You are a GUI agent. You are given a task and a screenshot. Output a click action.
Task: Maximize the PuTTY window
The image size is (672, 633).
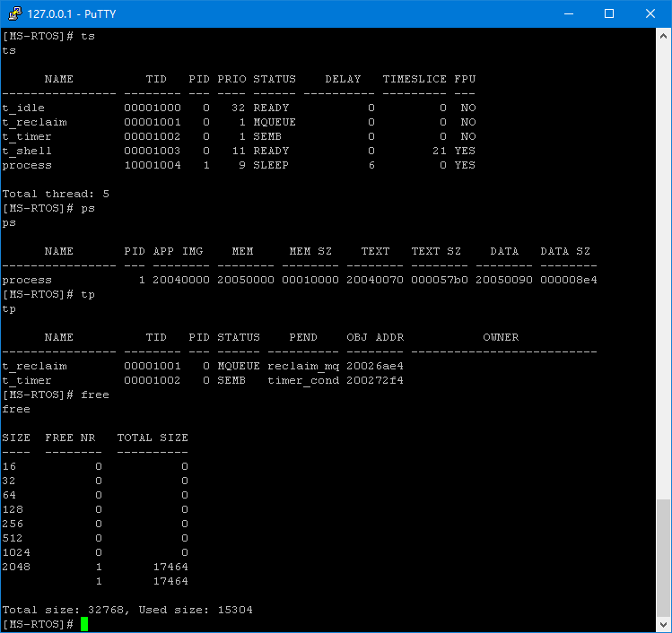point(609,13)
